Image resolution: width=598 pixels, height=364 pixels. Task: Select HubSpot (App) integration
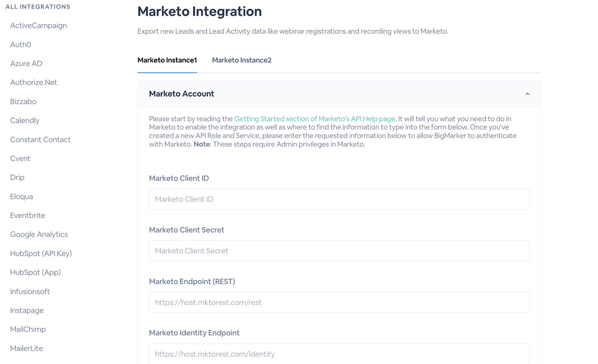click(x=36, y=272)
